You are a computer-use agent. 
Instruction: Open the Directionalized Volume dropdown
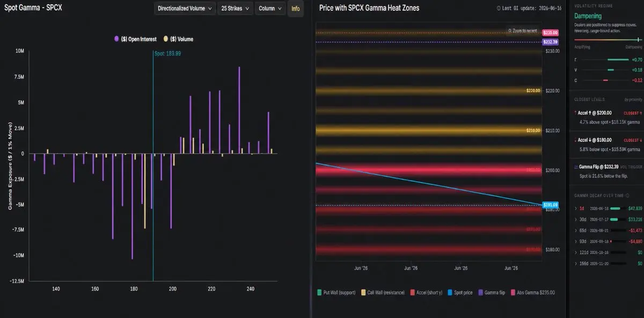tap(185, 8)
